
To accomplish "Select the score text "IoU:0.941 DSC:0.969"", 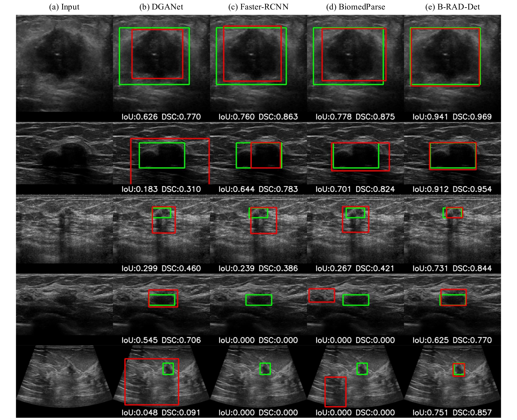I will tap(452, 117).
